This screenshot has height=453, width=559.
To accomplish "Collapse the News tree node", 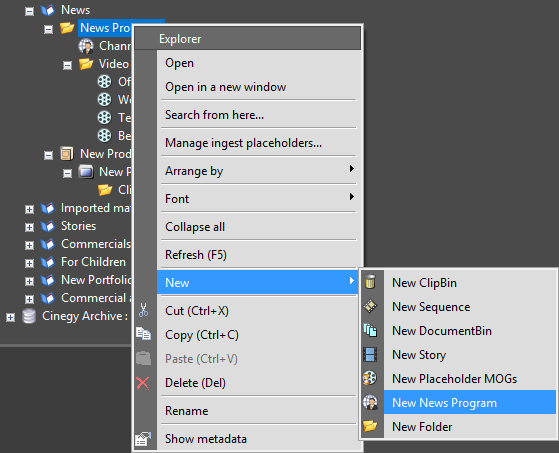I will point(29,11).
